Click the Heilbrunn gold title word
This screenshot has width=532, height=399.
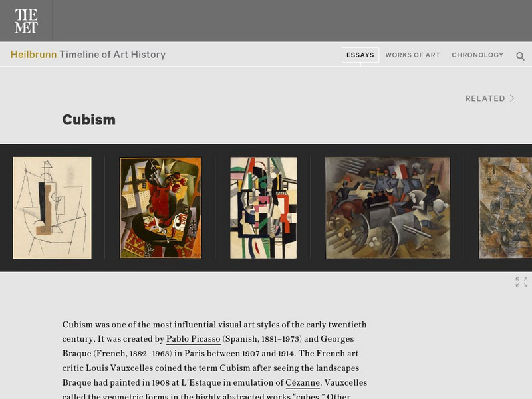coord(33,55)
